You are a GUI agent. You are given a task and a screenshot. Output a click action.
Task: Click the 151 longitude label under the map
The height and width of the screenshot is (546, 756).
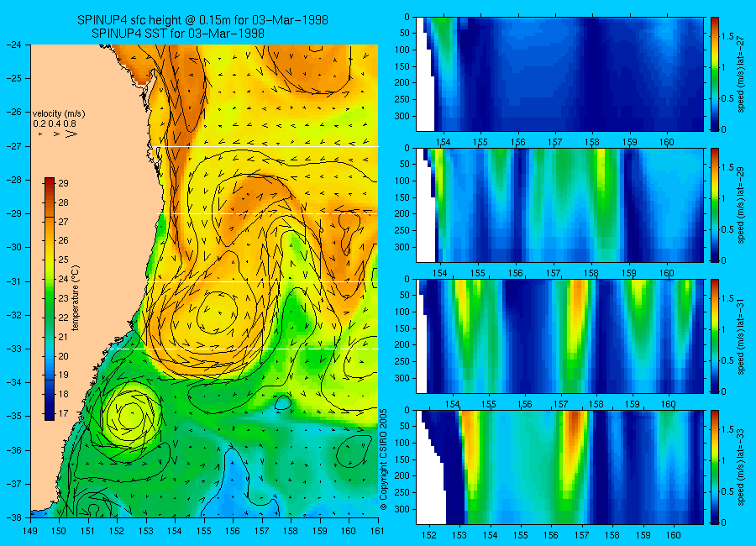click(88, 531)
